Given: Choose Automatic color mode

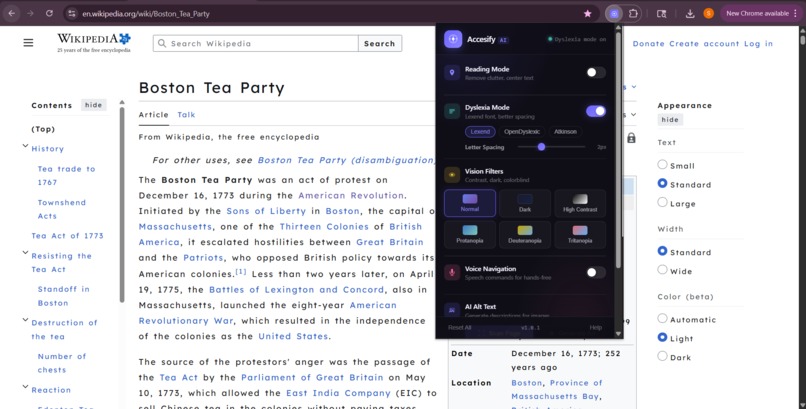Looking at the screenshot, I should [663, 319].
